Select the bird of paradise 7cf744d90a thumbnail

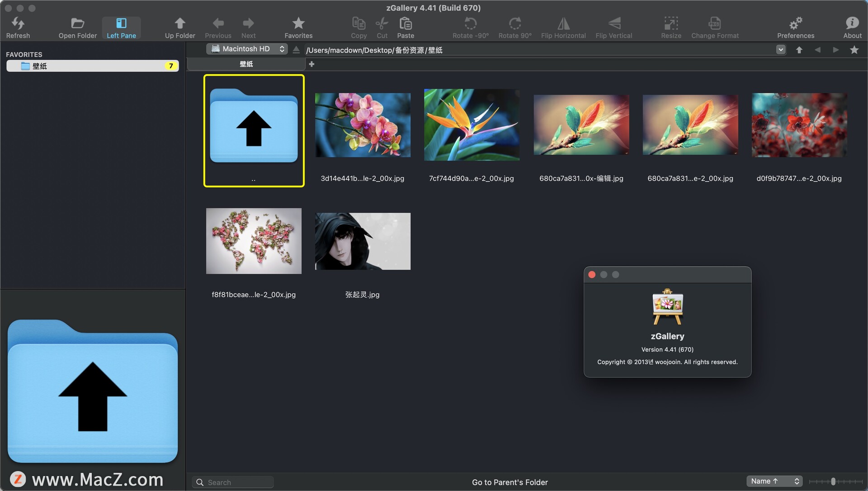coord(472,125)
